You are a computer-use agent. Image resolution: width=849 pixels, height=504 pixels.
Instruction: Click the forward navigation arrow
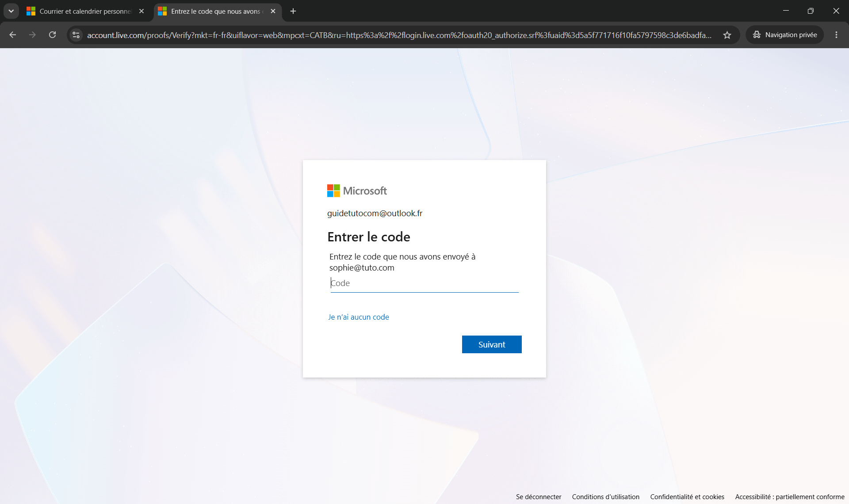[32, 35]
